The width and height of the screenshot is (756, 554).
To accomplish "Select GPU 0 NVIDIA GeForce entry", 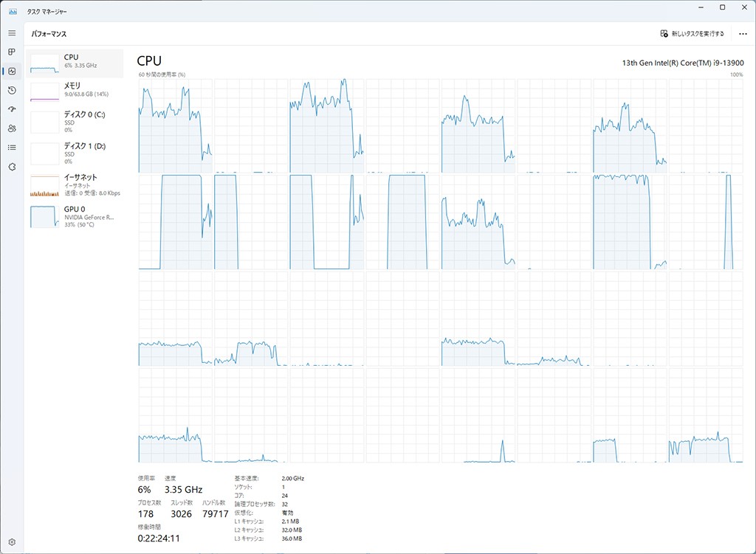I will pos(75,216).
